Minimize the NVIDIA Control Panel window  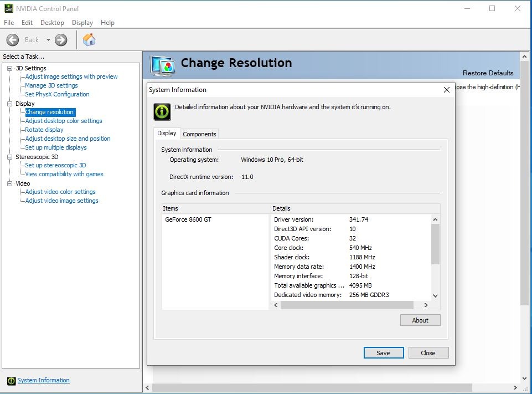click(x=467, y=8)
